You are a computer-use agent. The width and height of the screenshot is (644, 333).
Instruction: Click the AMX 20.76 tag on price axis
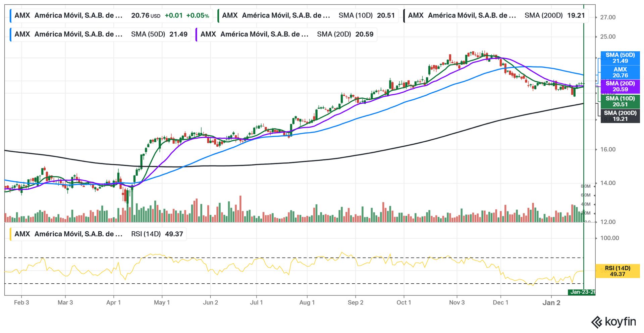coord(620,72)
